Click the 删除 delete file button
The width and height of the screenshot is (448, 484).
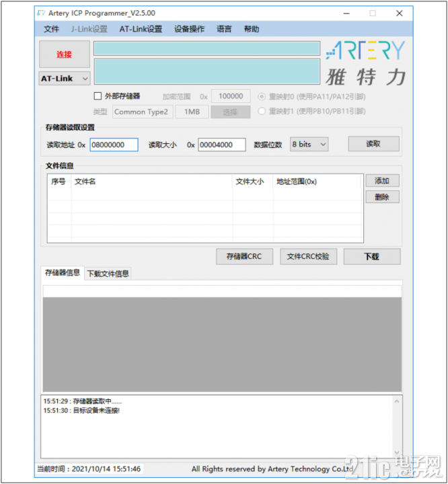coord(382,197)
